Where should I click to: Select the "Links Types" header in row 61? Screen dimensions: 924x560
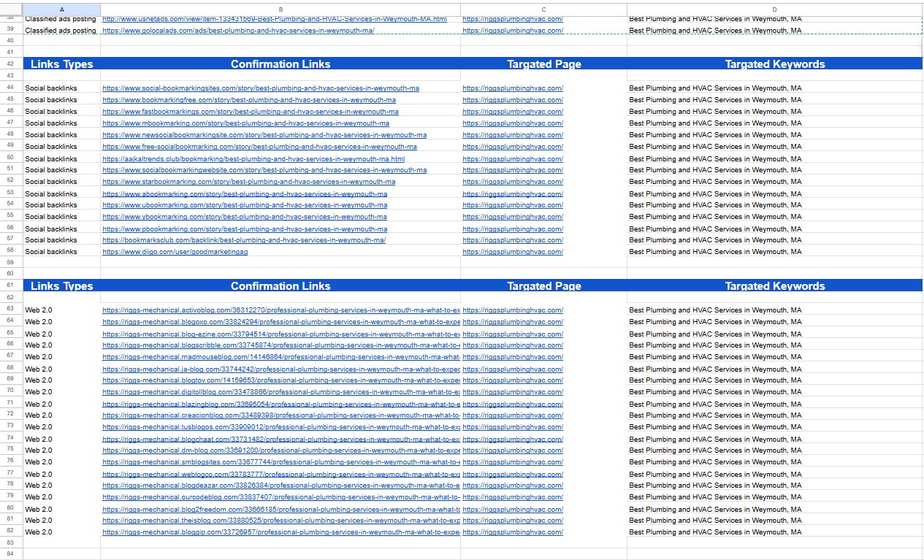coord(62,286)
